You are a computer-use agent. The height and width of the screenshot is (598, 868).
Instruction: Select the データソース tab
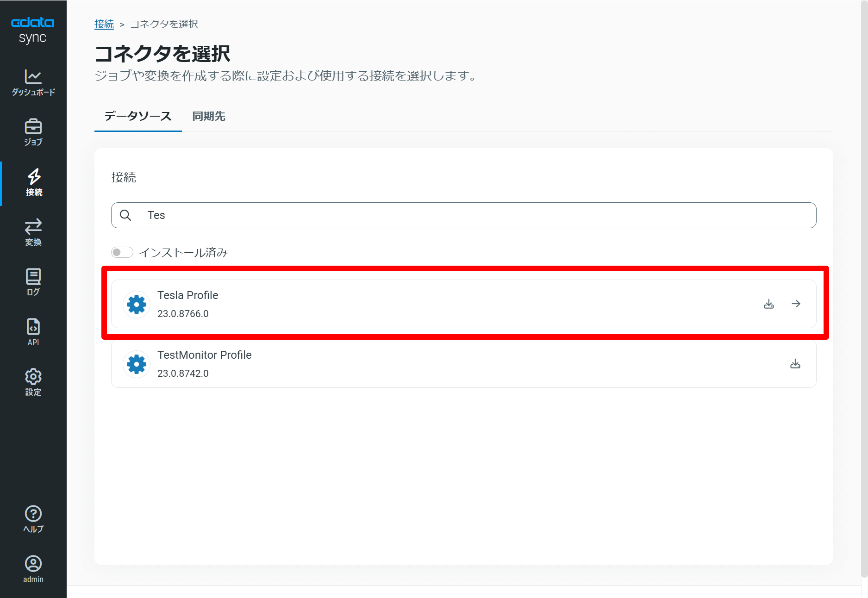(138, 117)
